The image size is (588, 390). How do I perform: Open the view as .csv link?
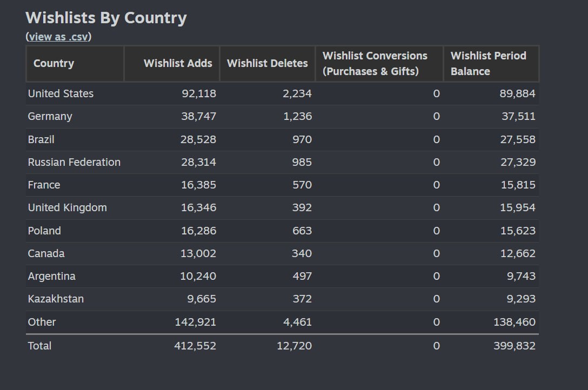pos(58,37)
